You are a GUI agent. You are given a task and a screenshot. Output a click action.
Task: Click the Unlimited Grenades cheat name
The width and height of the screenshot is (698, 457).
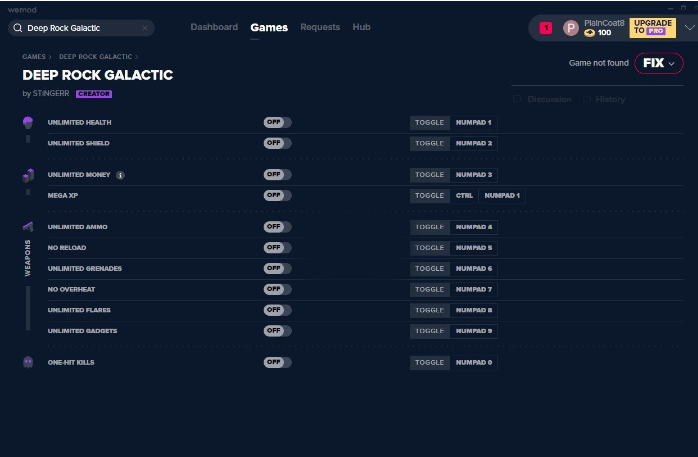(85, 269)
